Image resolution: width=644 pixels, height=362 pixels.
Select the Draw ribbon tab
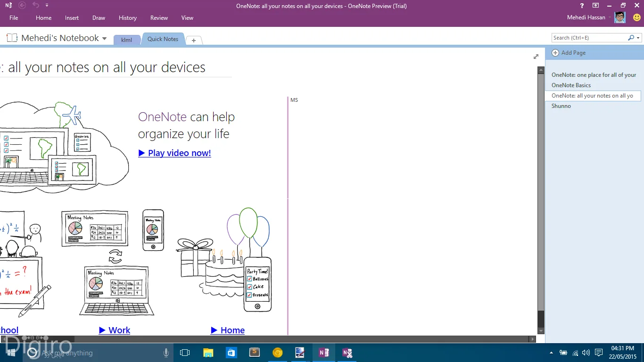coord(99,18)
